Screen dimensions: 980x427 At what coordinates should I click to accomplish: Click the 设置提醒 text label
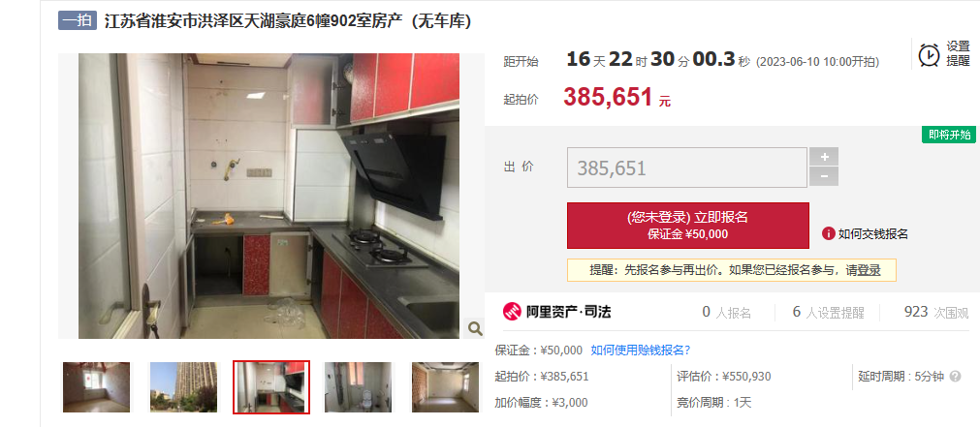click(958, 53)
